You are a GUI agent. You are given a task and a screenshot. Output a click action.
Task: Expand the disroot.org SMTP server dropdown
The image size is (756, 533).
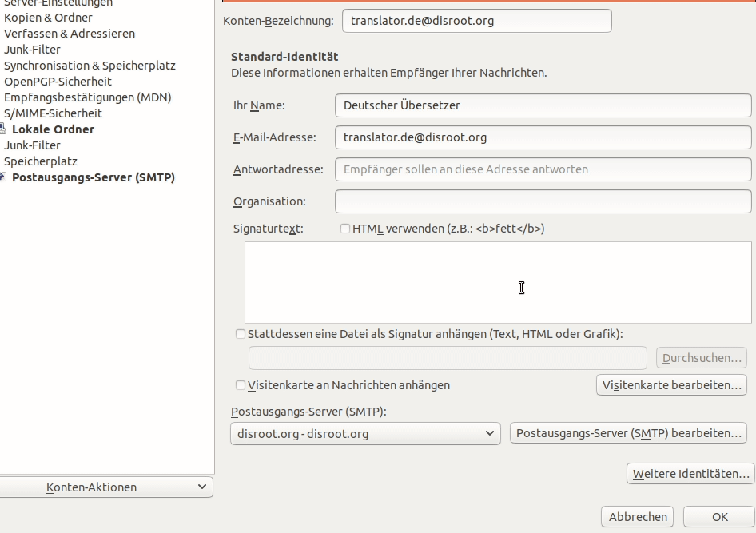pos(365,433)
